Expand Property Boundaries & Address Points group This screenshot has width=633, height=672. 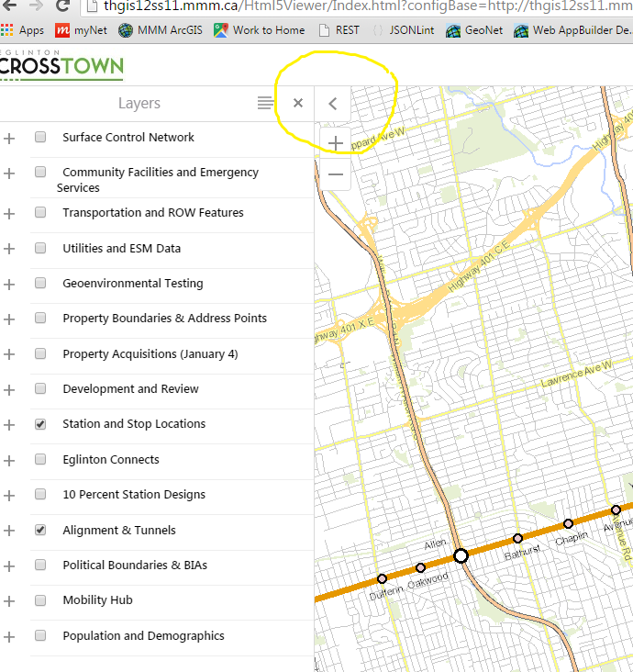click(9, 319)
